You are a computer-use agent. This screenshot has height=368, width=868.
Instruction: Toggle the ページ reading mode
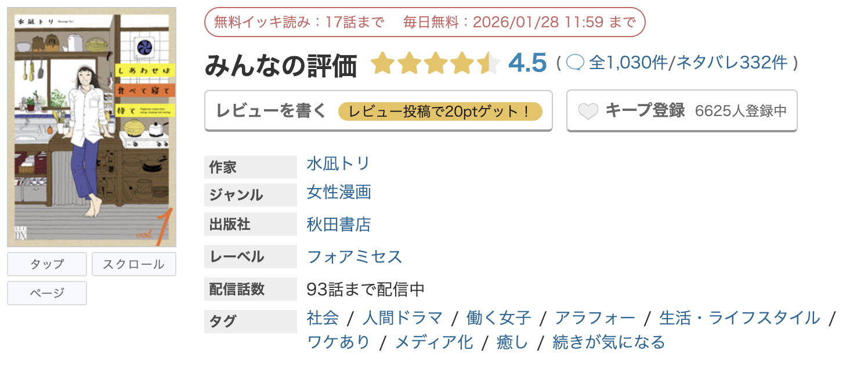[46, 293]
